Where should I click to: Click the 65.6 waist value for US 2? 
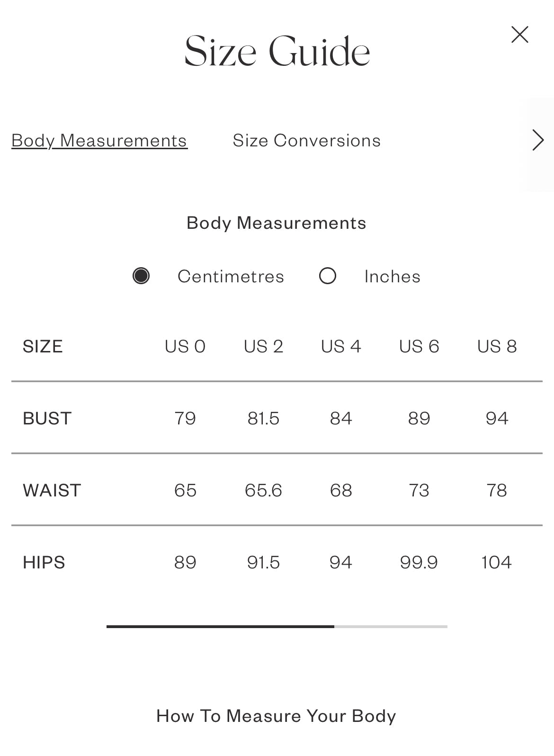263,490
